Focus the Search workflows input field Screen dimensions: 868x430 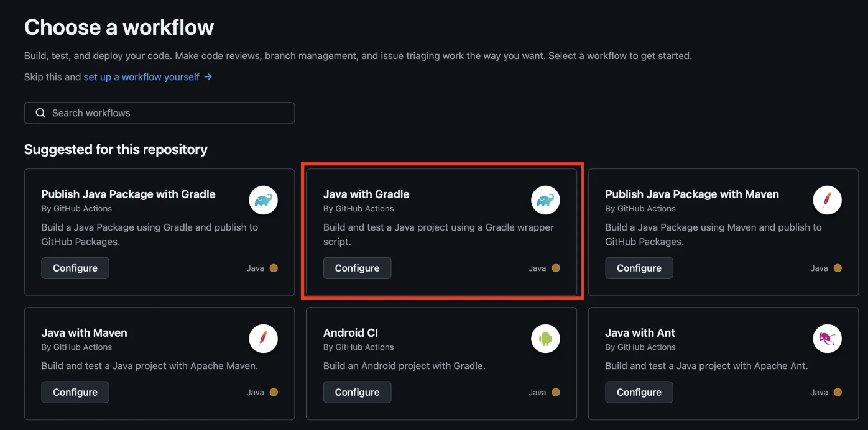[x=159, y=113]
